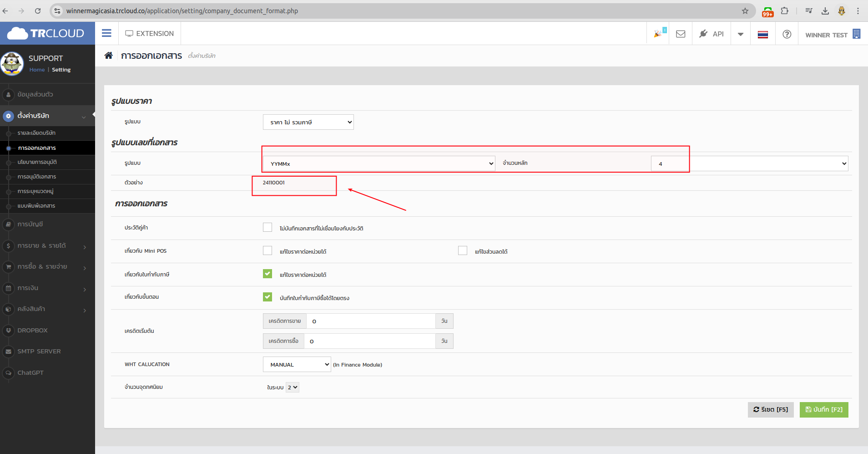Uncheck บันทึกใบกำกับภาษีซื้อได้โดยตรง checkbox
Image resolution: width=868 pixels, height=454 pixels.
267,297
